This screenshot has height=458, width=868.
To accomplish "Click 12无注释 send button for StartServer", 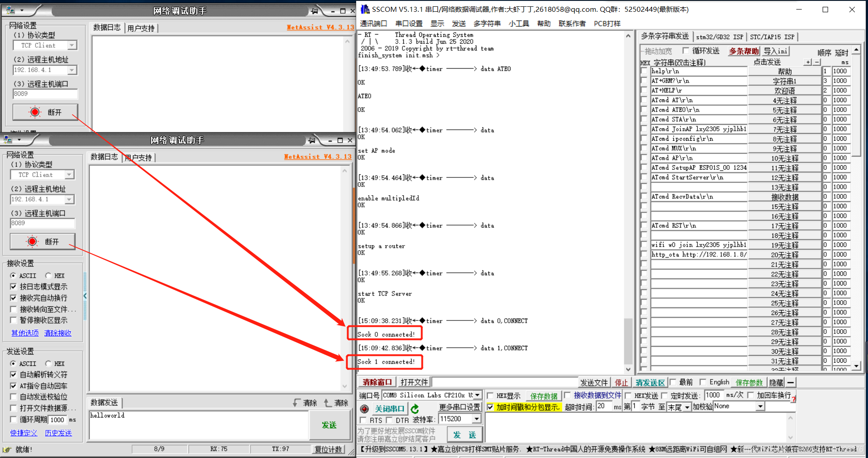I will [785, 177].
